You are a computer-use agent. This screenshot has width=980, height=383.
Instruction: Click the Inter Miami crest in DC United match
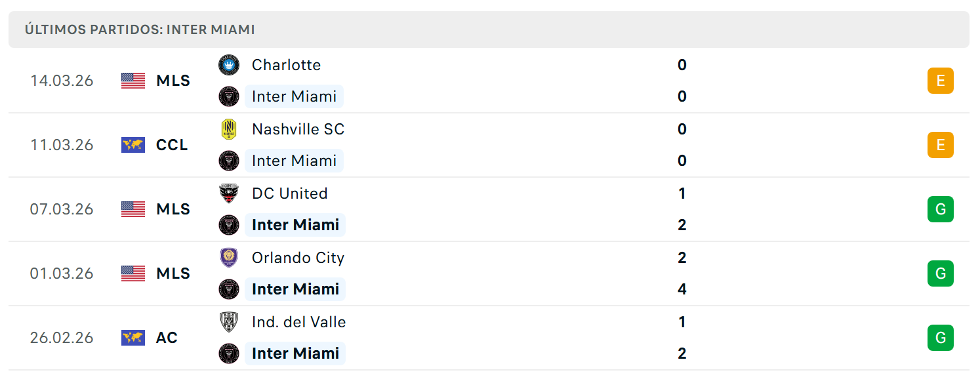point(229,225)
